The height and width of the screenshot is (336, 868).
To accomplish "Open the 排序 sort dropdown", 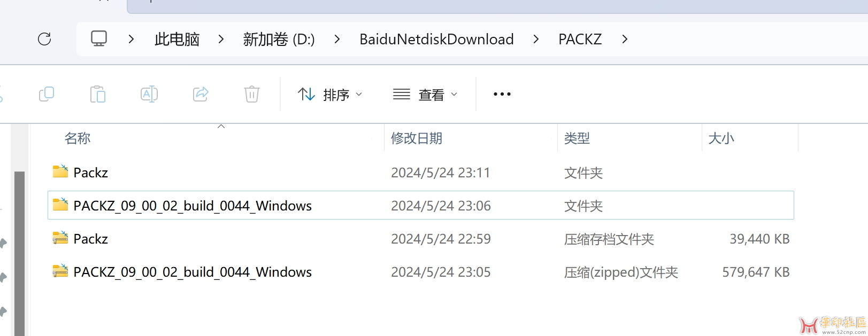I will 330,95.
